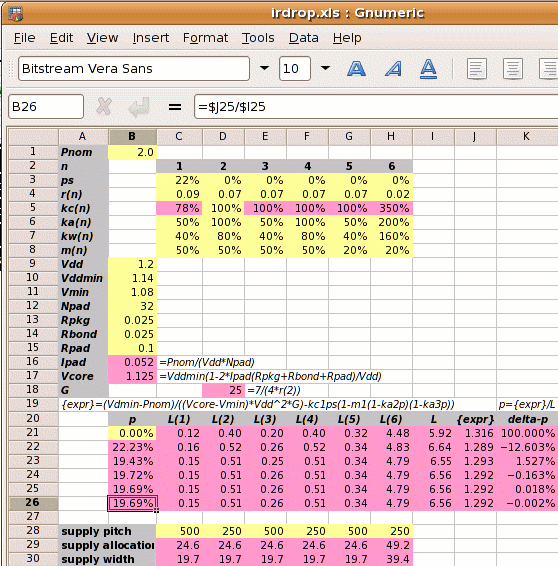Select the Npad value cell 32
Image resolution: width=558 pixels, height=566 pixels.
132,306
